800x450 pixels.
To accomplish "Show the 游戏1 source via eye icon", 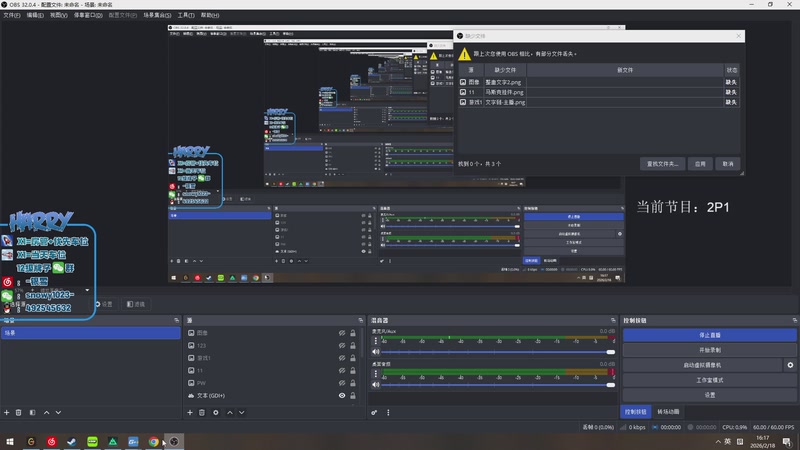I will tap(342, 358).
